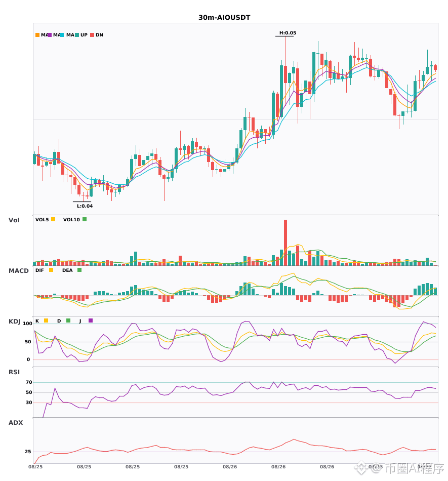
Task: Click the DEA legend text
Action: point(67,270)
